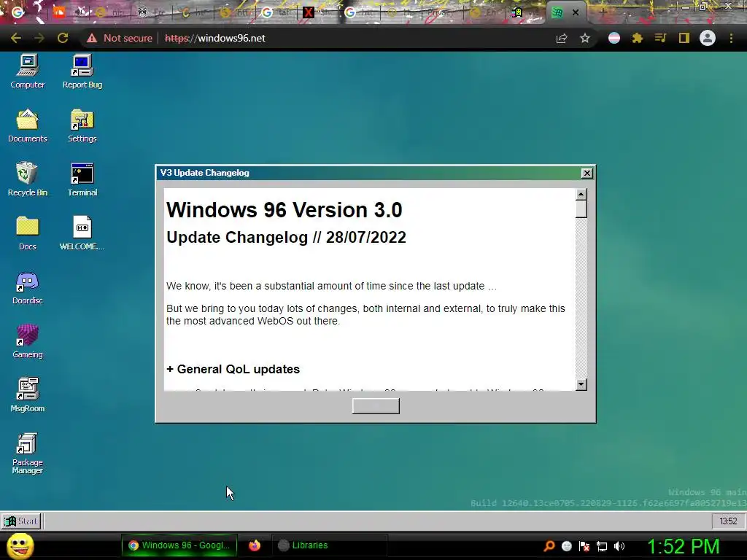Image resolution: width=747 pixels, height=560 pixels.
Task: Switch to the first Google tab
Action: click(18, 12)
